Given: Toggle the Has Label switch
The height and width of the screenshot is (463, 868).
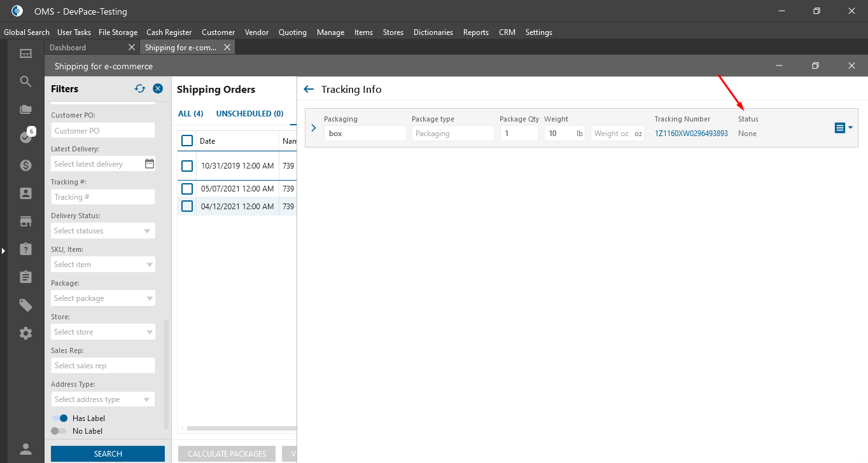Looking at the screenshot, I should [59, 418].
